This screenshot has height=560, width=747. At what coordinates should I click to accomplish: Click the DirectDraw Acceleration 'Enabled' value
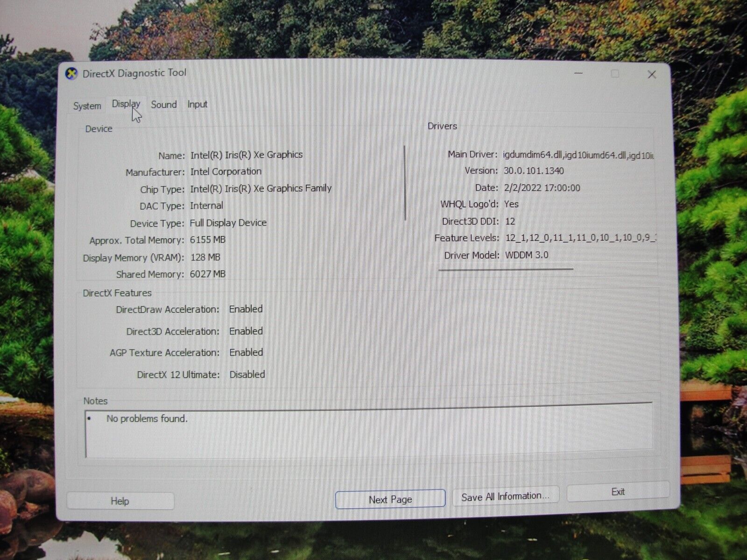point(246,309)
